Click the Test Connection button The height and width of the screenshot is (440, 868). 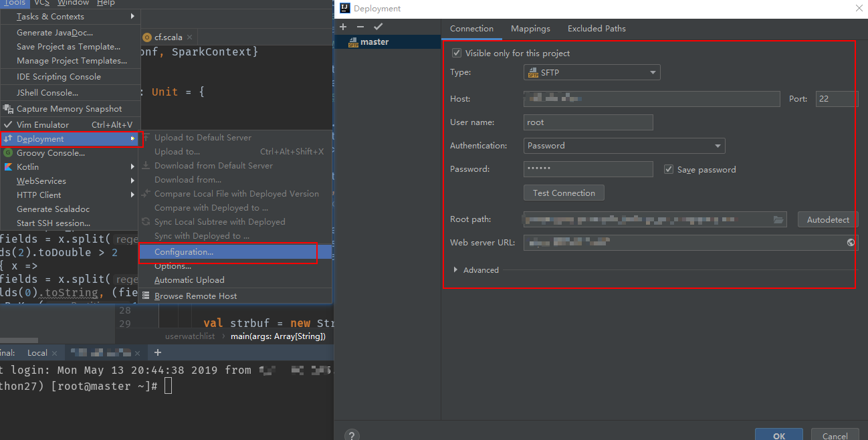564,193
